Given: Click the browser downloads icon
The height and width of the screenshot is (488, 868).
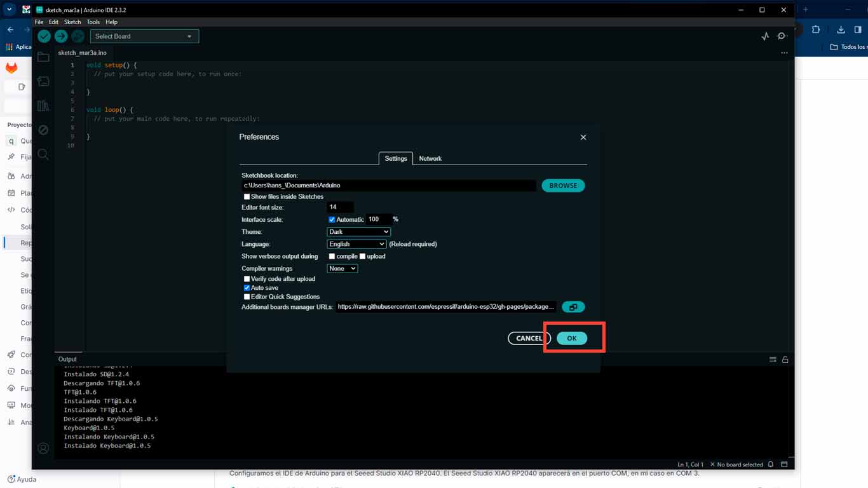Looking at the screenshot, I should click(x=841, y=29).
